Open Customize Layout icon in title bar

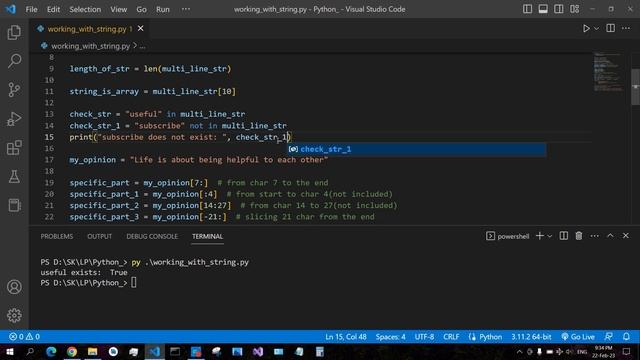point(575,9)
